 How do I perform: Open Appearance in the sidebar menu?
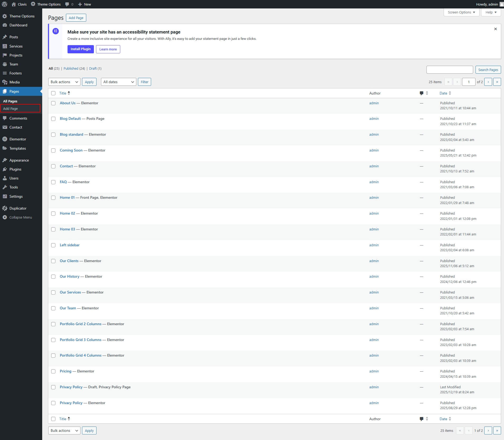coord(19,160)
